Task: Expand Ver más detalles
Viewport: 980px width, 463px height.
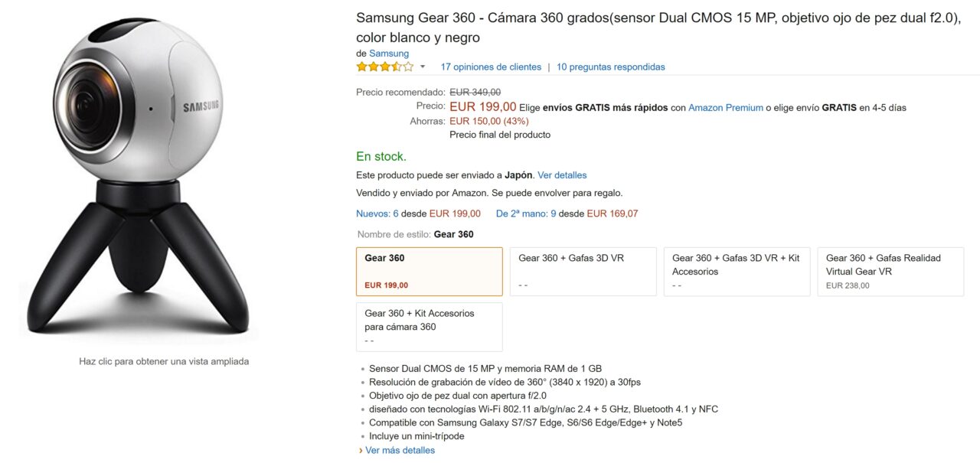Action: point(400,450)
